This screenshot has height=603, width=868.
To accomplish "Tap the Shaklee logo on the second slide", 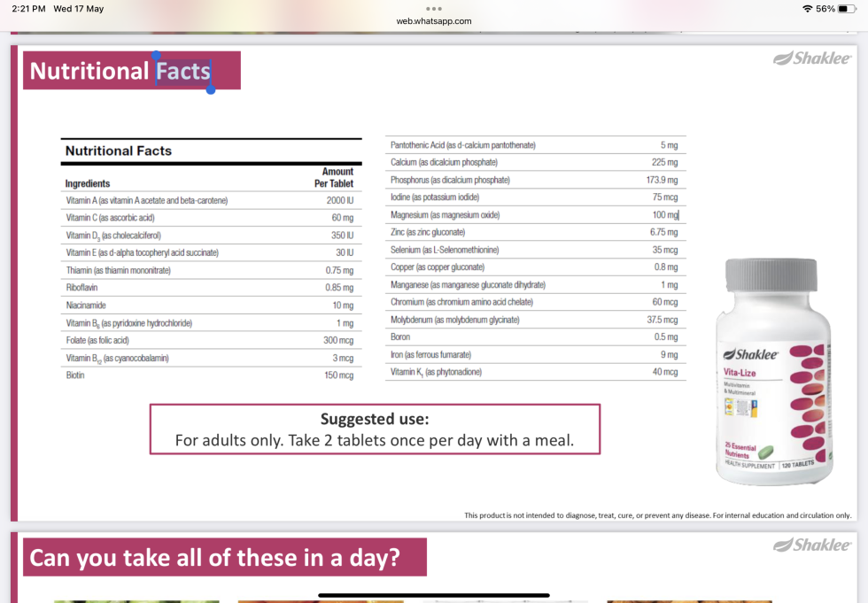I will (x=812, y=545).
